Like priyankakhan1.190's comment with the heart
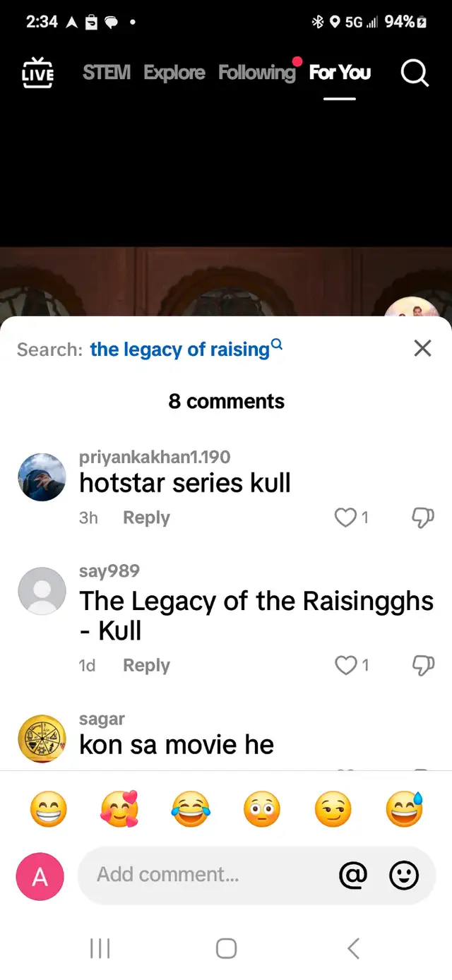 (x=345, y=518)
